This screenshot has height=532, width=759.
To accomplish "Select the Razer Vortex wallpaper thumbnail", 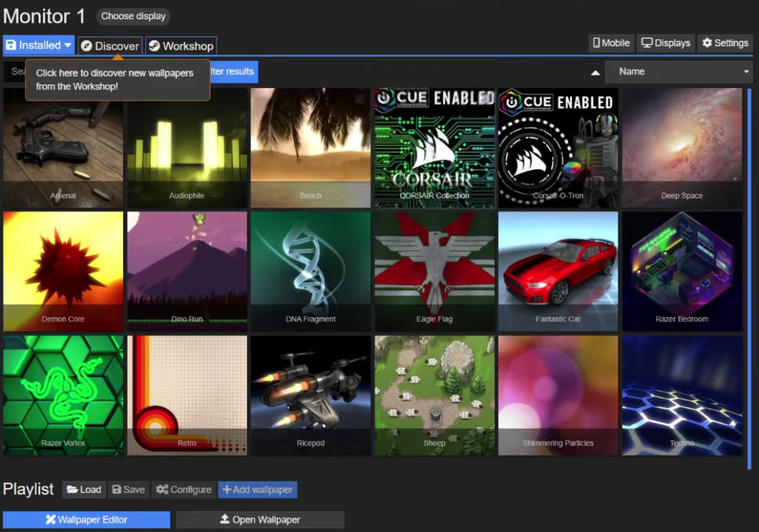I will click(63, 395).
